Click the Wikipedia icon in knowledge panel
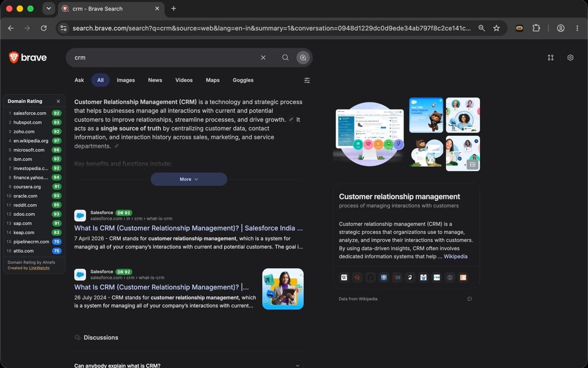The width and height of the screenshot is (588, 368). (344, 277)
